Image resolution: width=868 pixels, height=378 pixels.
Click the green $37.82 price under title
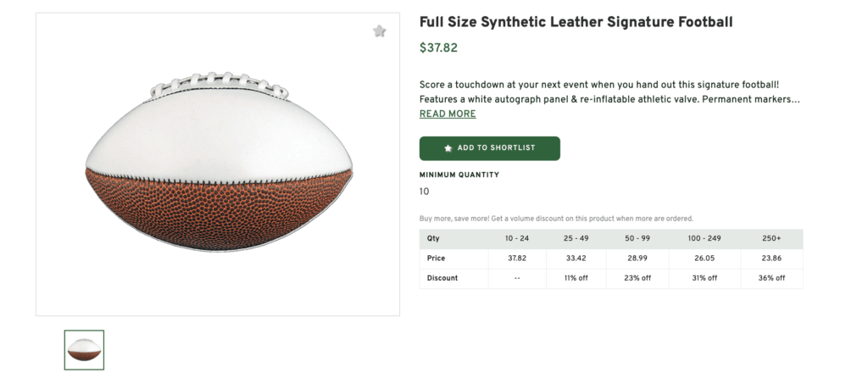[438, 48]
